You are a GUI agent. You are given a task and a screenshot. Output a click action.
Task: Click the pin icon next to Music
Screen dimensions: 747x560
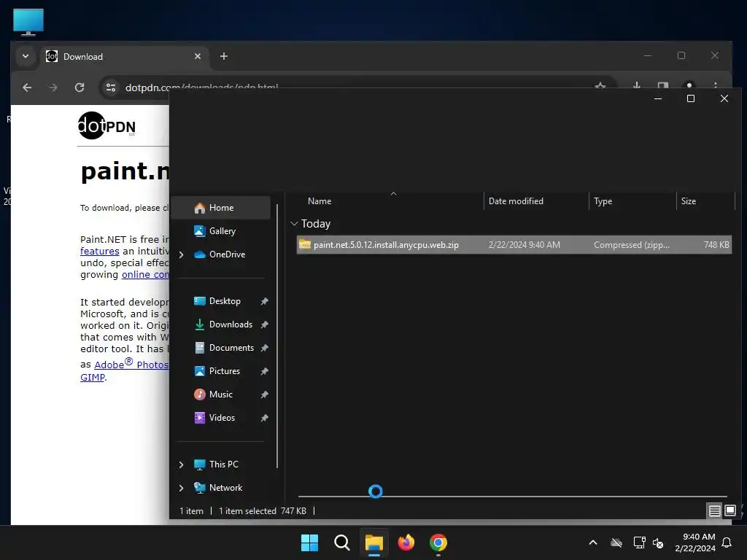pyautogui.click(x=264, y=394)
